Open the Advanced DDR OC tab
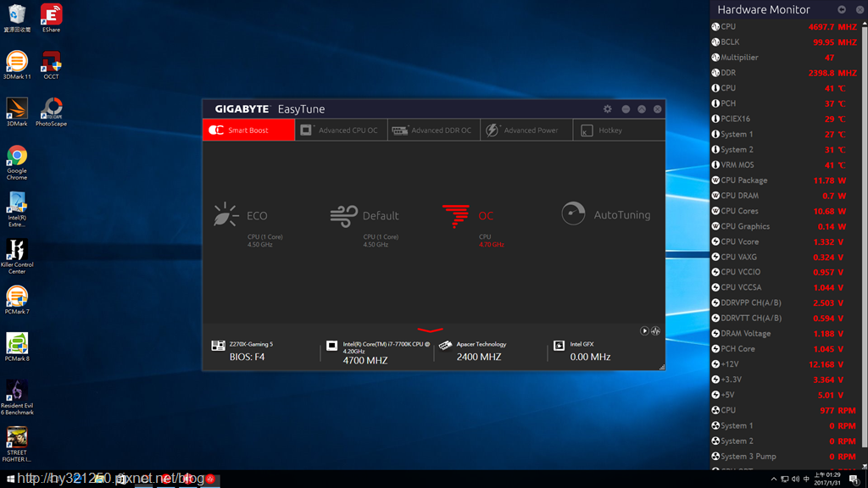The image size is (868, 488). (433, 130)
